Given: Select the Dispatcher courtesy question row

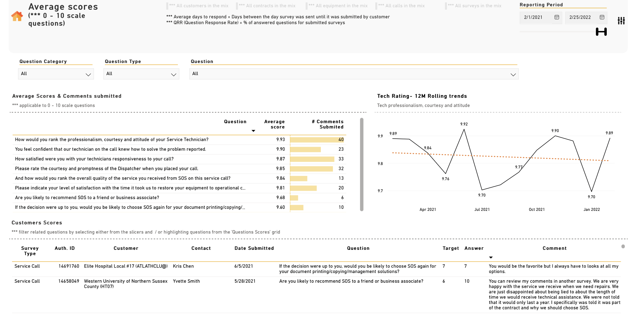Looking at the screenshot, I should click(x=179, y=169).
